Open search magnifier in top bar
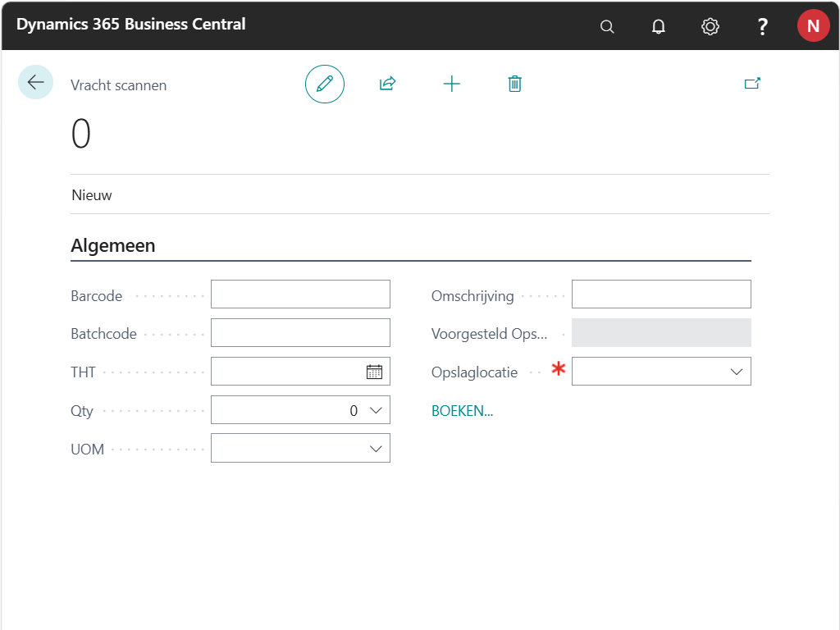Screen dimensions: 840x630 (607, 26)
